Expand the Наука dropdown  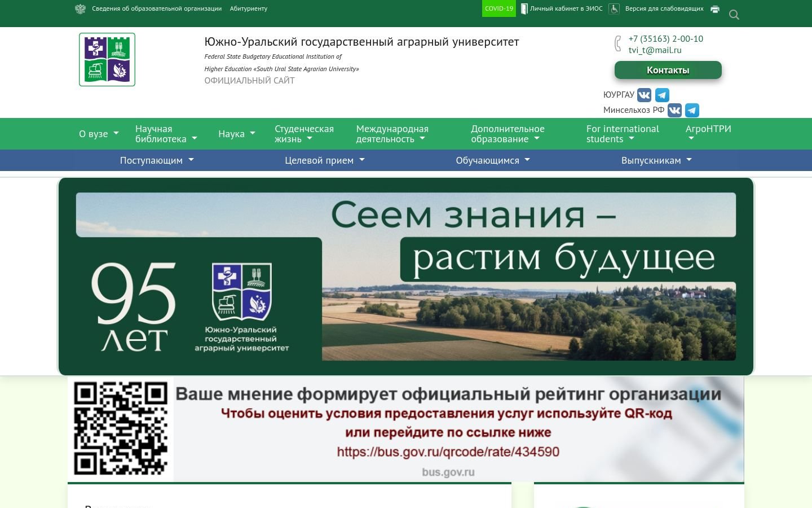(237, 134)
